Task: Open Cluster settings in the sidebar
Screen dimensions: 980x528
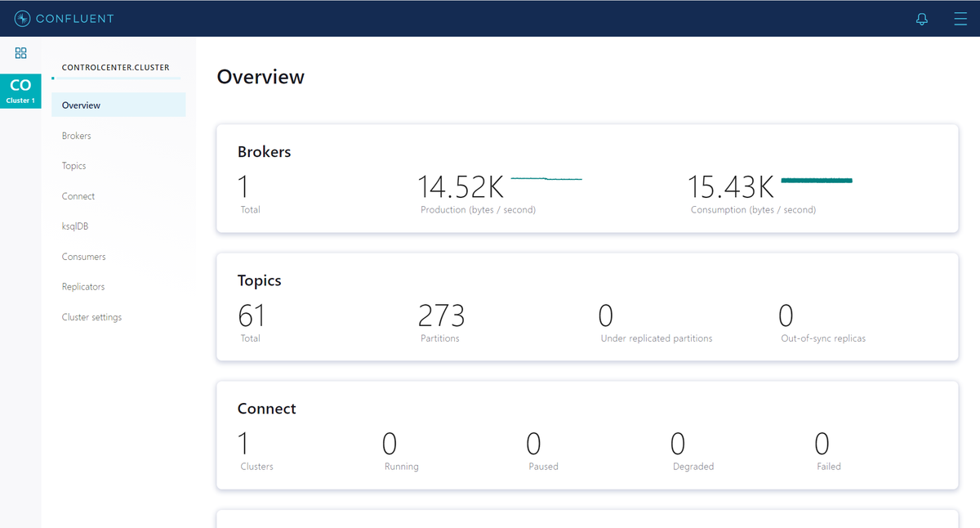Action: click(x=91, y=317)
